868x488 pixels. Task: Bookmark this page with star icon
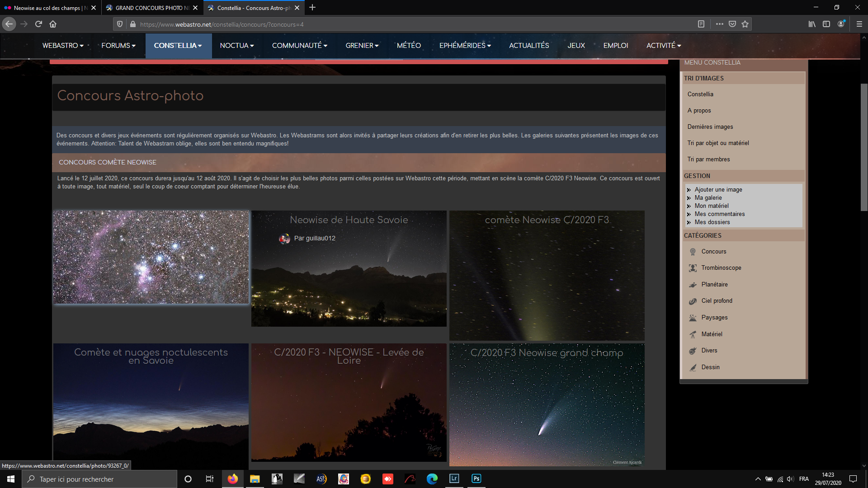click(x=745, y=24)
